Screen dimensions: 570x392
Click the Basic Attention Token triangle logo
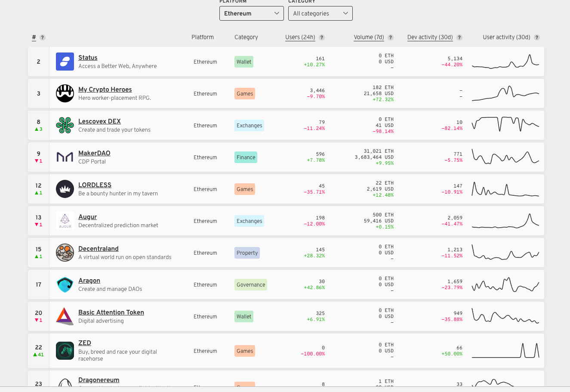point(65,316)
